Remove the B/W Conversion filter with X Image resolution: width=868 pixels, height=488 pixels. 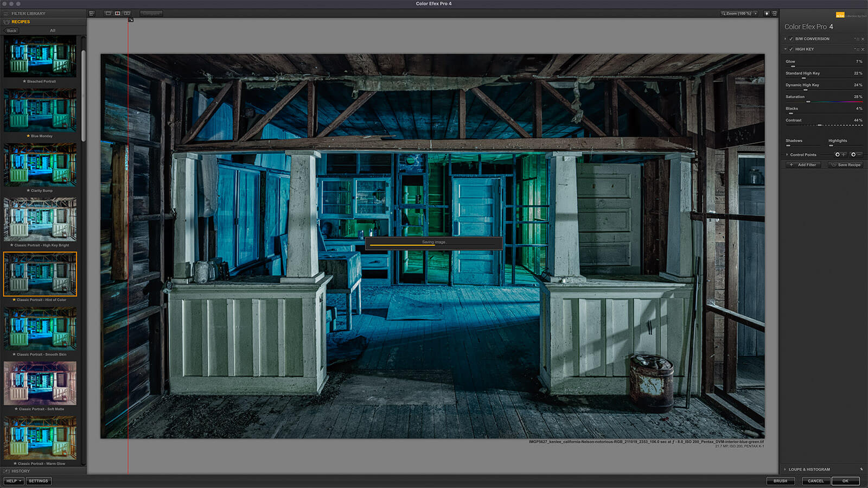(x=863, y=39)
